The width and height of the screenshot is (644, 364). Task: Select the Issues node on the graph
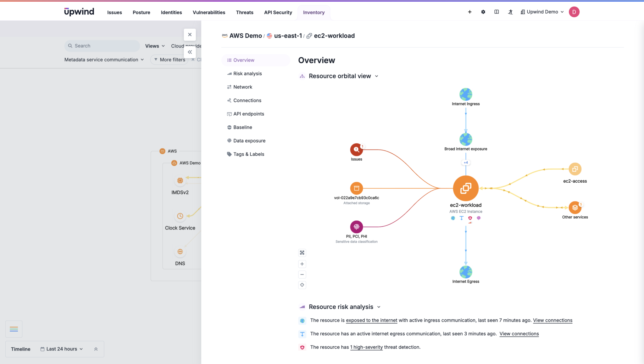356,150
